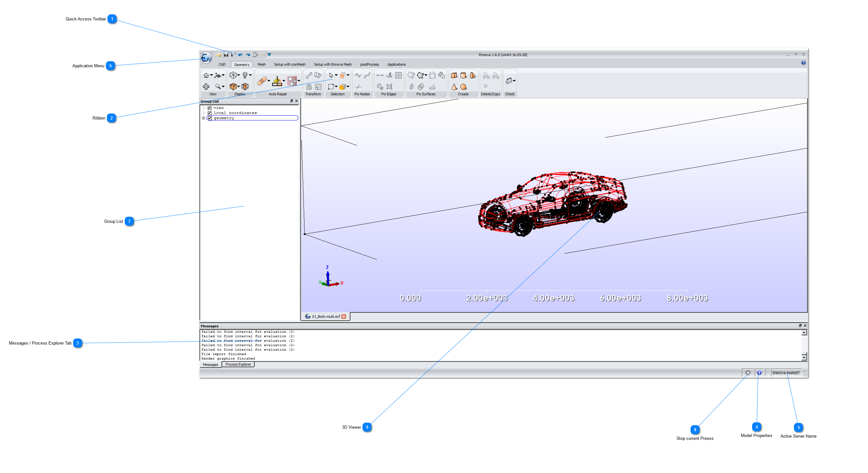Click the Messages panel scroll down arrow

click(804, 357)
